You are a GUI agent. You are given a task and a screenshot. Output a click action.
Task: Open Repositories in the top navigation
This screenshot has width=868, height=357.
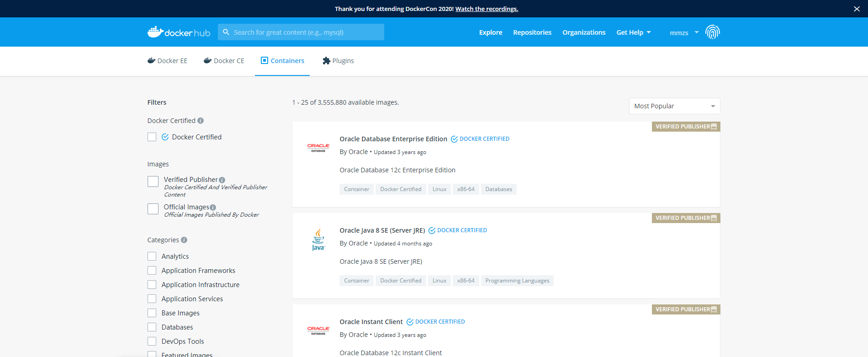(x=532, y=32)
